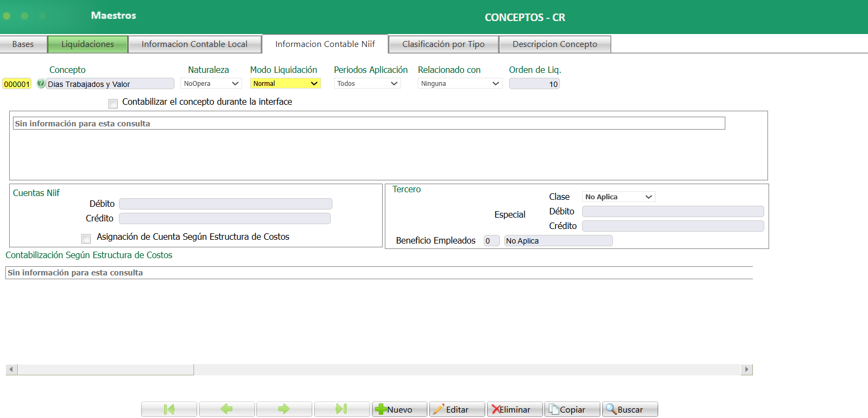
Task: Go to the first record arrow
Action: point(169,409)
